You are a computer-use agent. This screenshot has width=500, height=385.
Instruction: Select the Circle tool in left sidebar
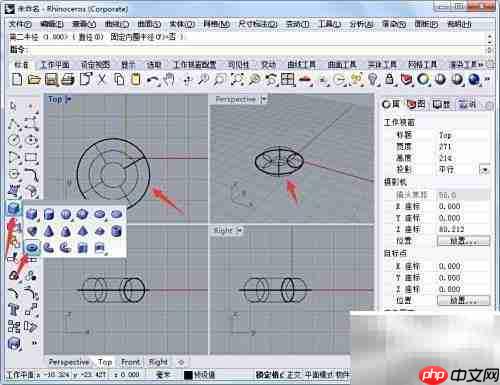[14, 140]
